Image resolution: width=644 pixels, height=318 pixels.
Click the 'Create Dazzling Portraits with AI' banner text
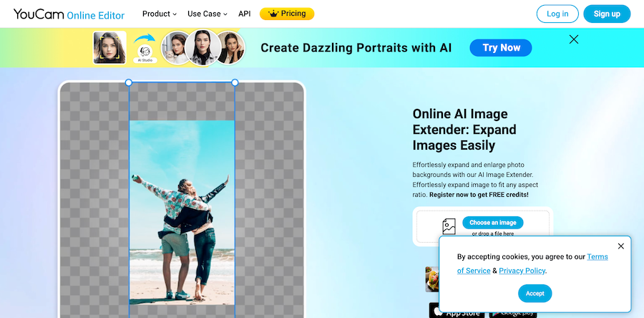[x=356, y=48]
